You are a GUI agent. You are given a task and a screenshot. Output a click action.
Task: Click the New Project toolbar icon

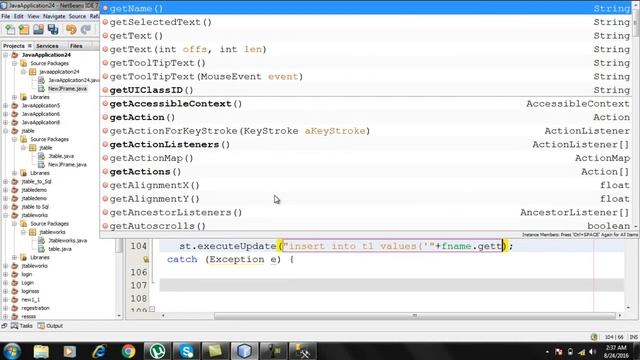(24, 29)
